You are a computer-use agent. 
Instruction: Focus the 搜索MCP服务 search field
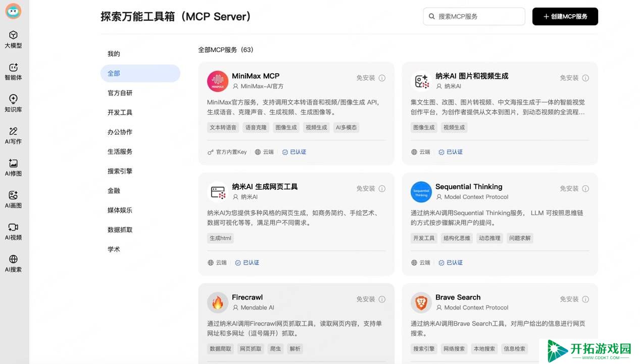pos(474,16)
